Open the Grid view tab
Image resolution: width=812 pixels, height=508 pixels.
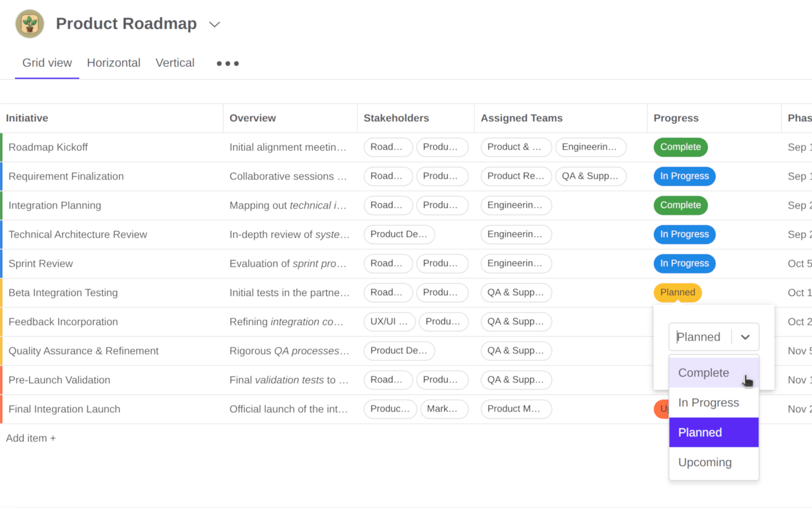click(47, 63)
